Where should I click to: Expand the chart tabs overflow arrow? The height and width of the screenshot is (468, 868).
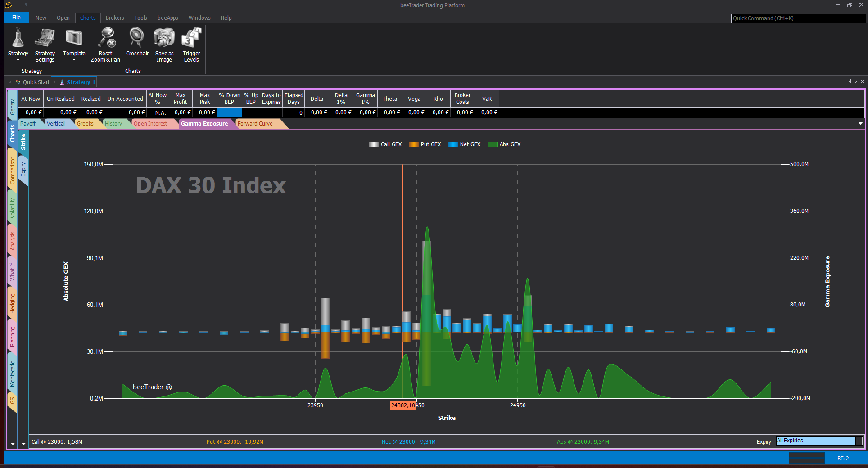(x=860, y=124)
